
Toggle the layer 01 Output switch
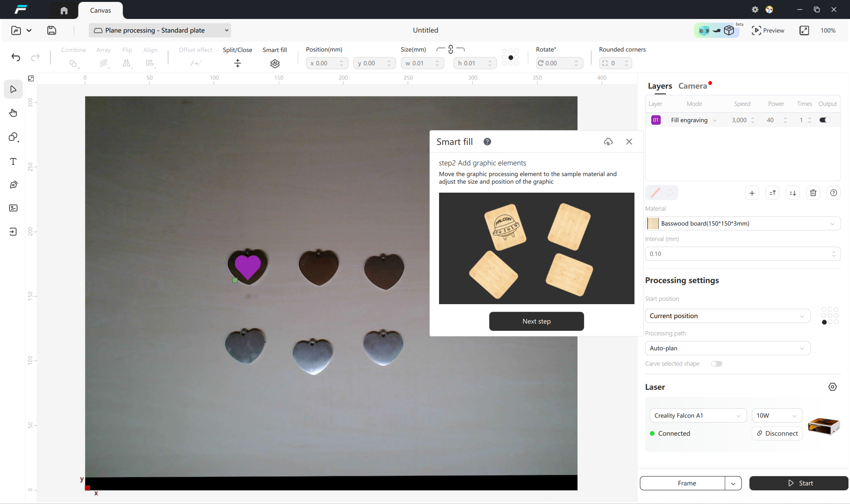(825, 120)
